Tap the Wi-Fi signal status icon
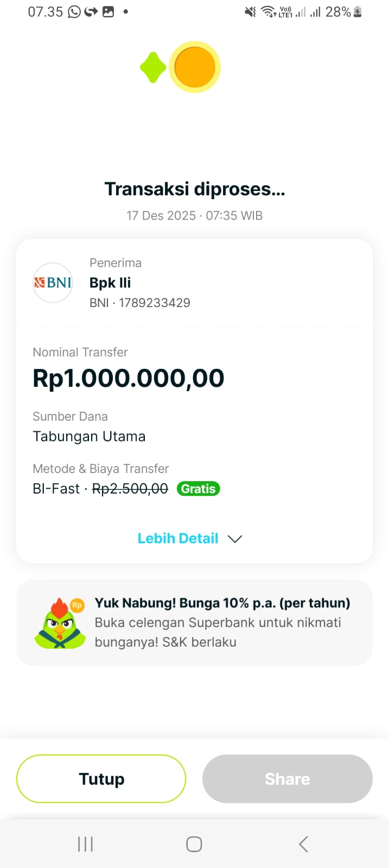The image size is (389, 868). click(268, 12)
